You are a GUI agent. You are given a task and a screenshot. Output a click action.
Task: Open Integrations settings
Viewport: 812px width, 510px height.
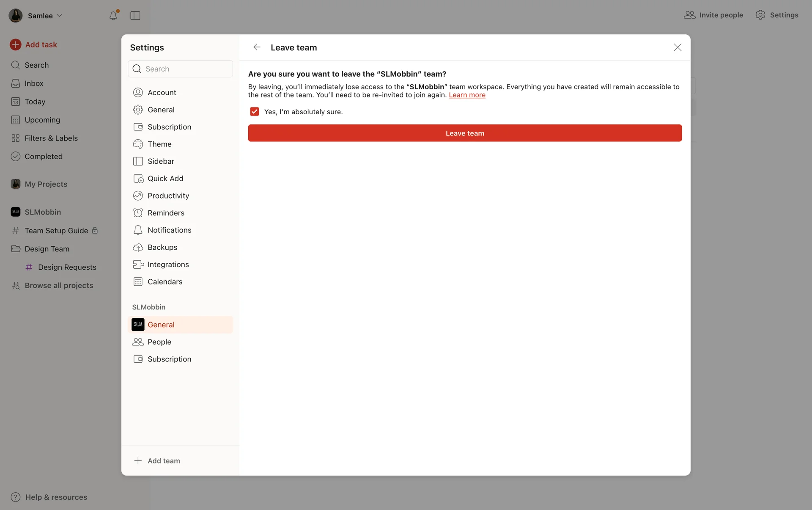tap(168, 265)
